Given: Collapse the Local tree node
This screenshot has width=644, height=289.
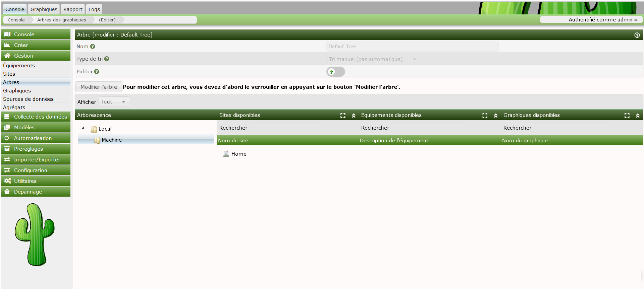Looking at the screenshot, I should [83, 128].
